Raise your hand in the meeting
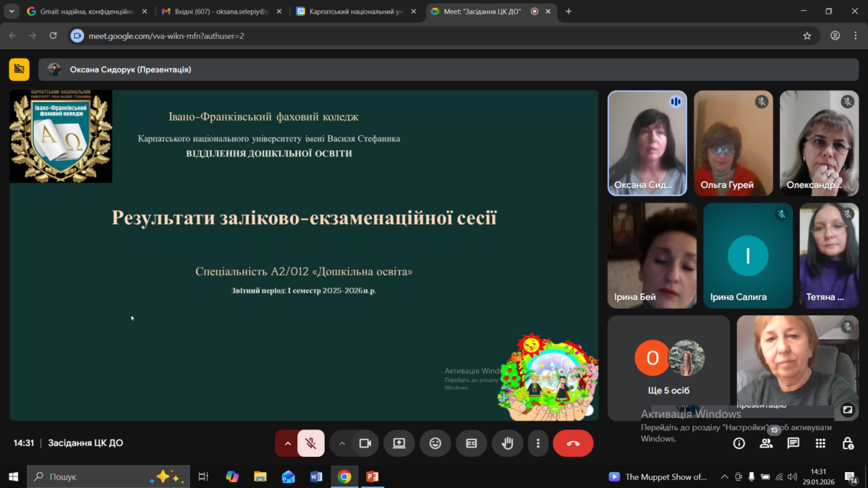Image resolution: width=868 pixels, height=488 pixels. coord(507,443)
